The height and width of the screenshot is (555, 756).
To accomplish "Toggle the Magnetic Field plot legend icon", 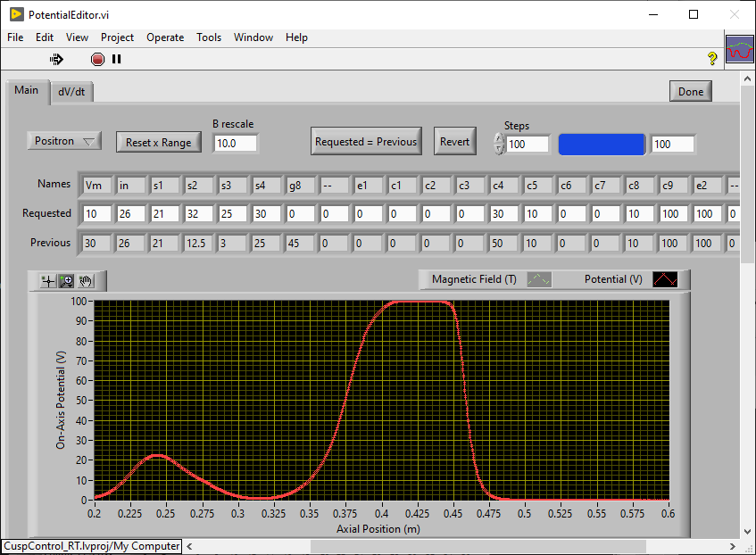I will coord(537,279).
